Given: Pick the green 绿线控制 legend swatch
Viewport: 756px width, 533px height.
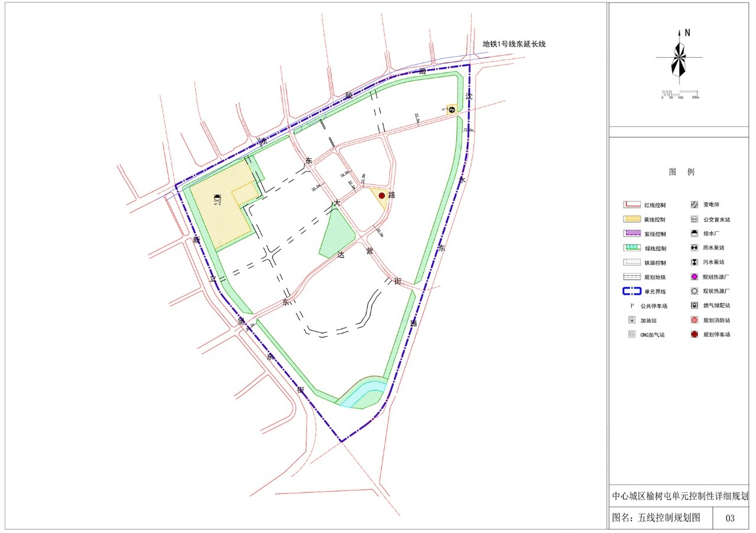Looking at the screenshot, I should tap(632, 248).
